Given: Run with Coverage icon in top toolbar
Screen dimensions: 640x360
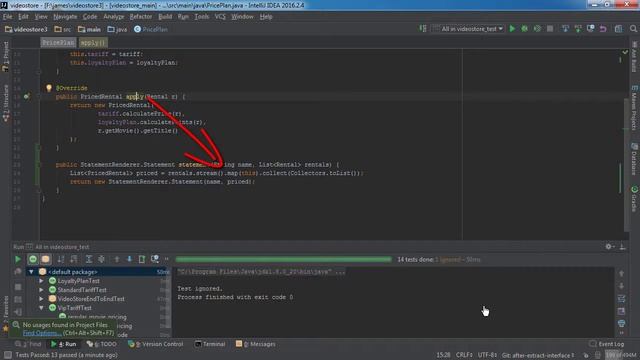Looking at the screenshot, I should [x=537, y=29].
